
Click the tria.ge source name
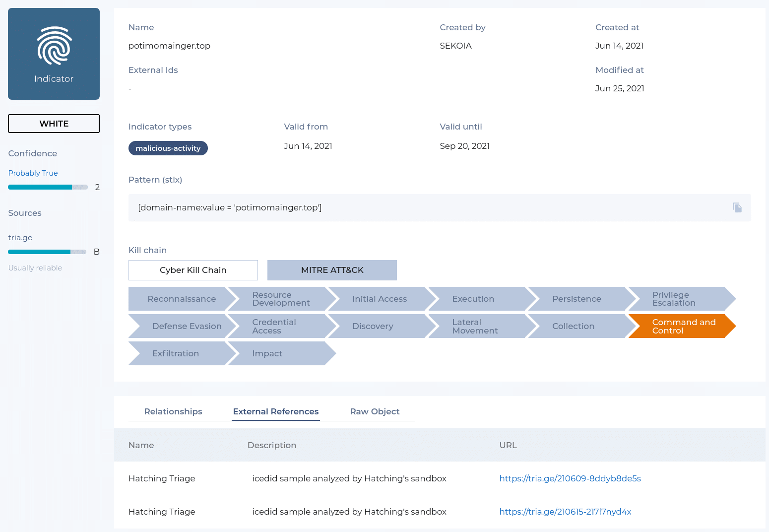[20, 238]
